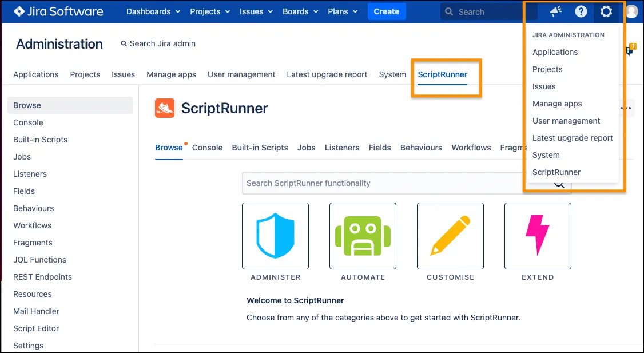Viewport: 644px width, 353px height.
Task: Focus the top Search box
Action: (489, 12)
